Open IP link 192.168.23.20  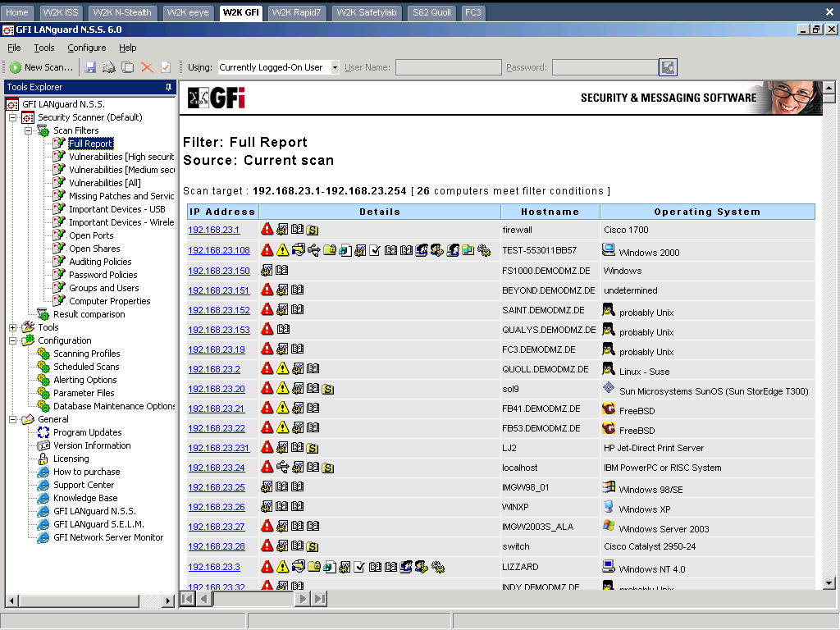click(217, 389)
